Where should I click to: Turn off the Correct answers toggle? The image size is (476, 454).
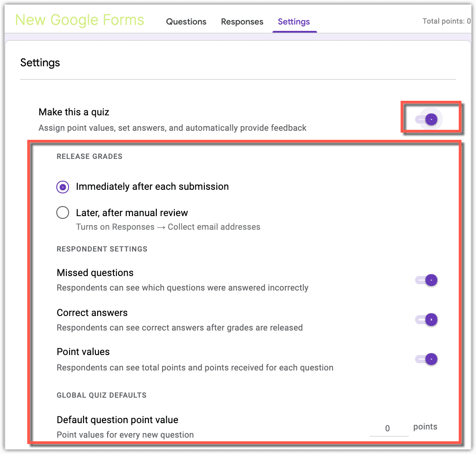tap(426, 320)
